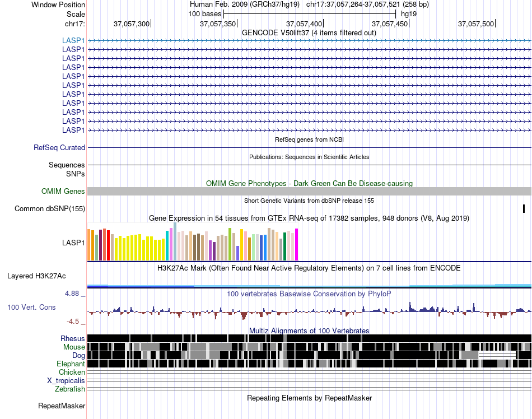This screenshot has width=532, height=419.
Task: Click the H3K27Ac Mark track title
Action: click(309, 268)
